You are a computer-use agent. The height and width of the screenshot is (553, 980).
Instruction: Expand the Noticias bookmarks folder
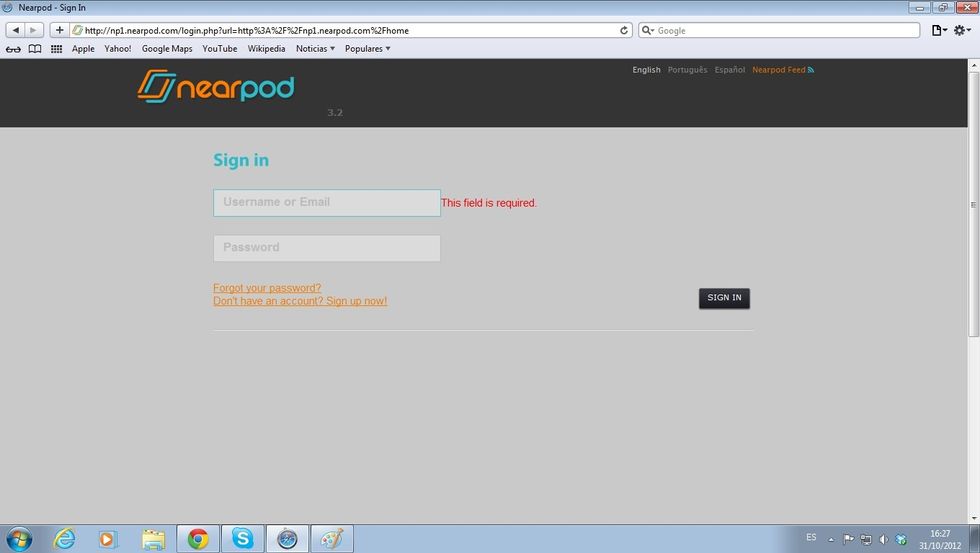(x=315, y=49)
